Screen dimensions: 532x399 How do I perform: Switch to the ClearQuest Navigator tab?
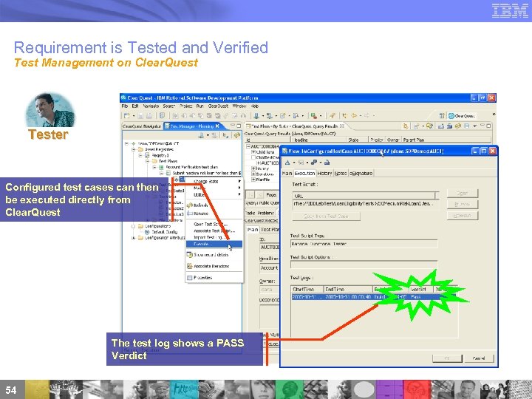[142, 126]
